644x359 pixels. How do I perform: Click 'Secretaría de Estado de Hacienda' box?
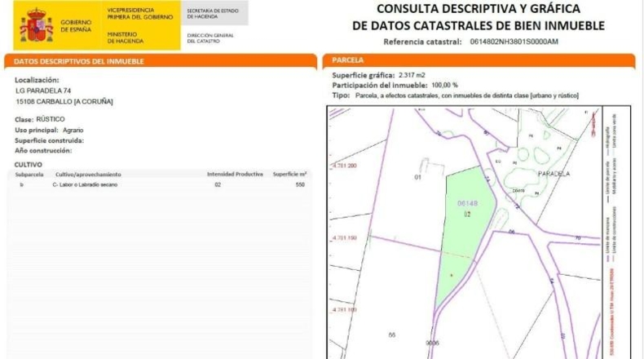click(214, 13)
